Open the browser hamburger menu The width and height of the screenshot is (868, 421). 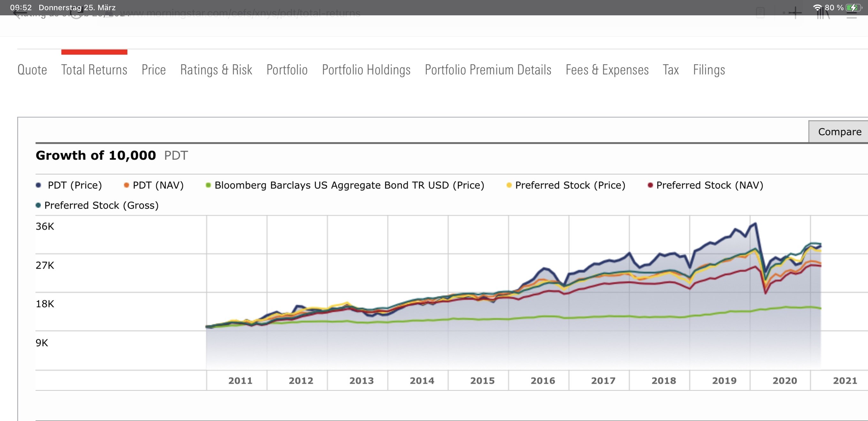851,14
